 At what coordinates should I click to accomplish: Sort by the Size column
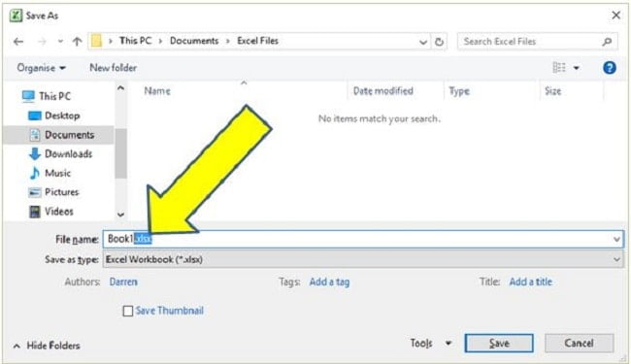click(x=553, y=91)
